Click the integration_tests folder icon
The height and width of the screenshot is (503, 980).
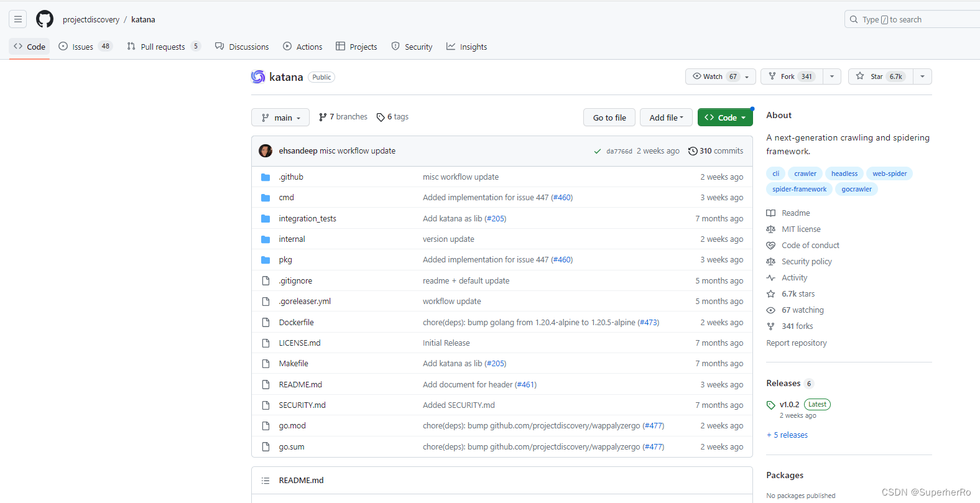pyautogui.click(x=266, y=219)
